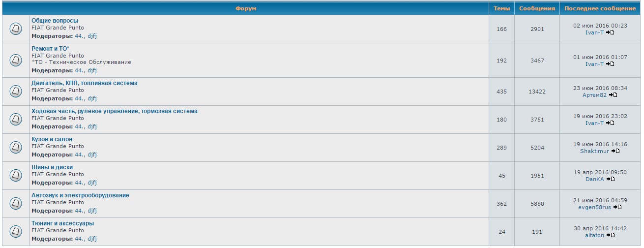Viewport: 644px width, 248px height.
Task: Jump to last post icon beside DanKA
Action: (x=610, y=179)
